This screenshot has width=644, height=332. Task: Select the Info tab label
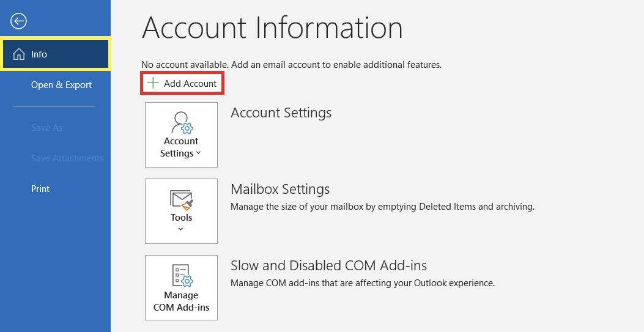[x=39, y=54]
